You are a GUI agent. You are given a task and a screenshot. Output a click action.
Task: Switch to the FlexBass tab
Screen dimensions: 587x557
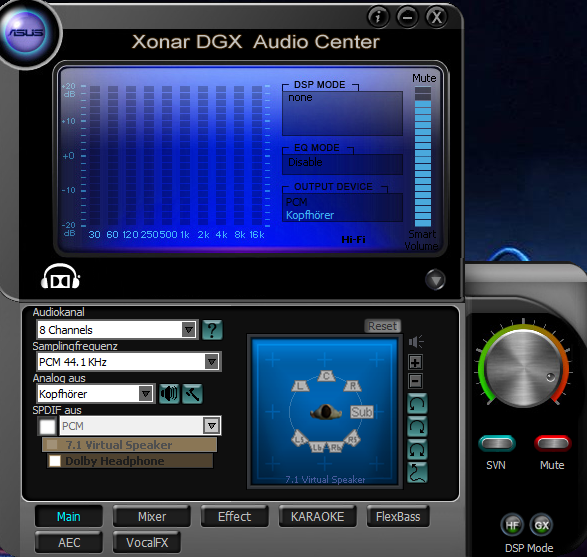pos(398,517)
